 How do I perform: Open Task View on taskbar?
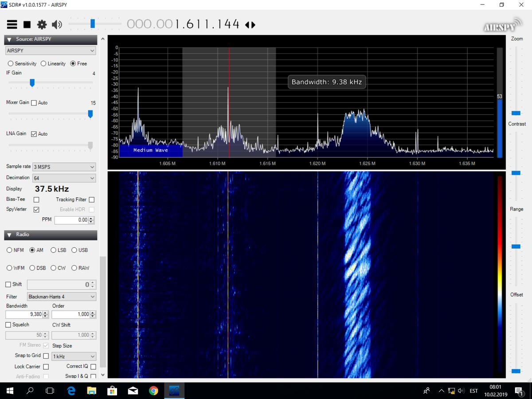50,391
